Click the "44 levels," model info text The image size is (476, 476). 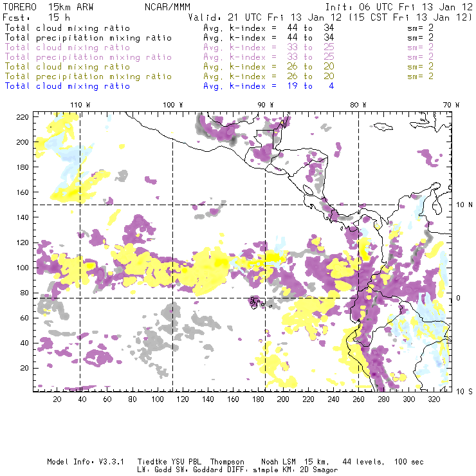pos(363,462)
